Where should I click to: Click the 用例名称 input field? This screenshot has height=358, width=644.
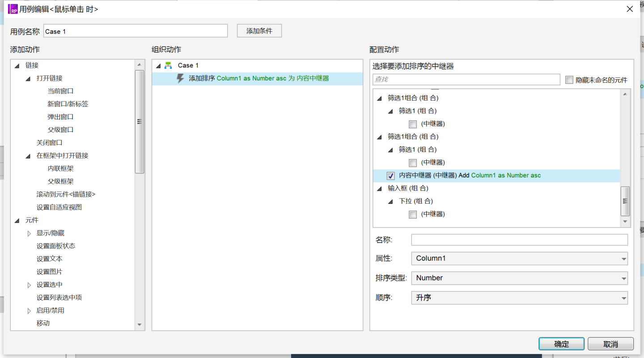coord(136,31)
